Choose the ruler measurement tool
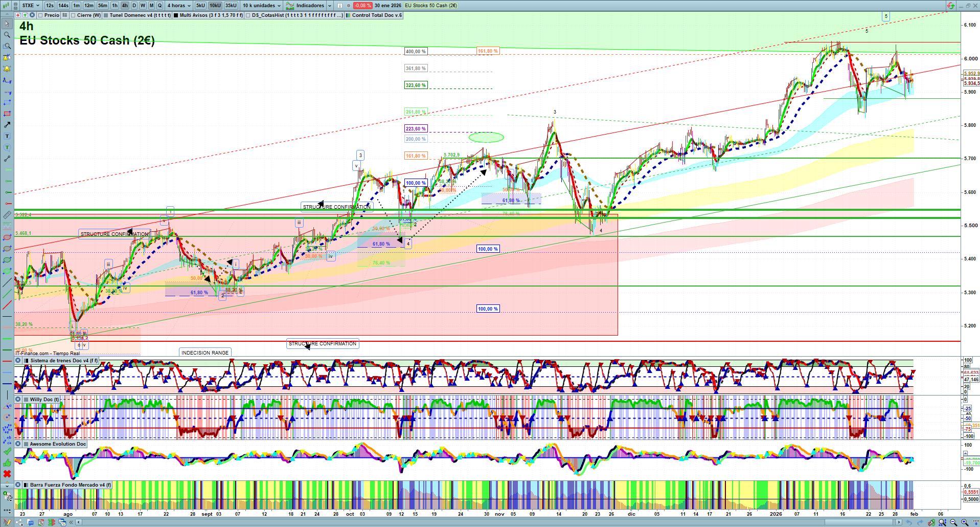 pos(7,215)
